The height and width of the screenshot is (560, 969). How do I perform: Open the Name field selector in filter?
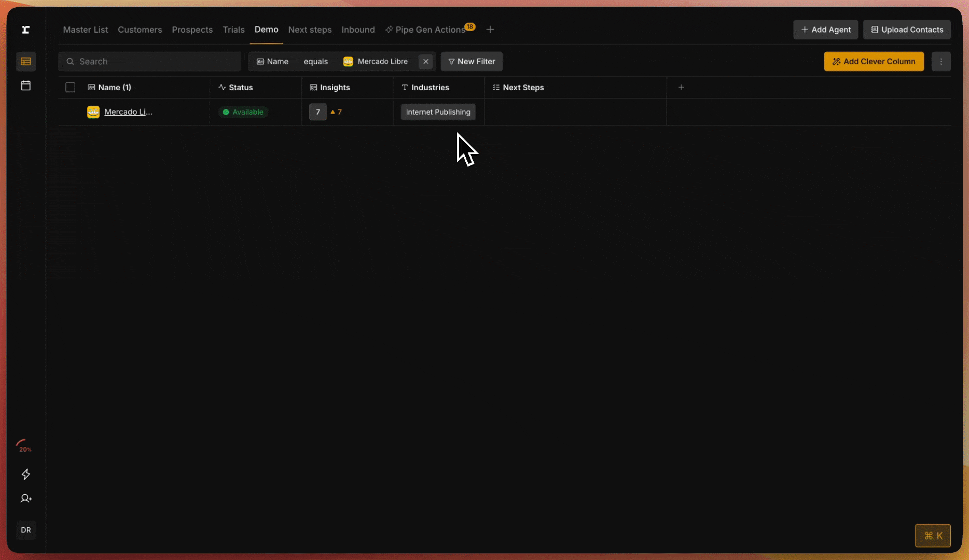click(x=273, y=61)
